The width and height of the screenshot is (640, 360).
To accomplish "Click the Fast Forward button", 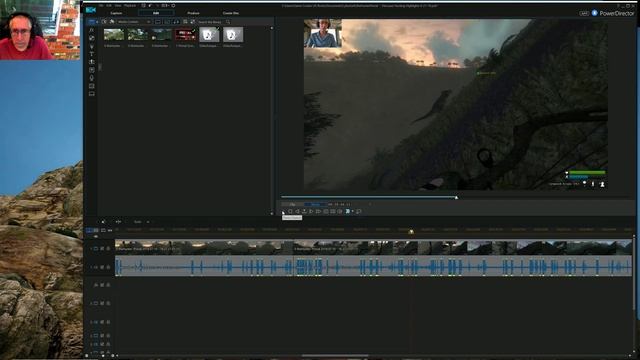I will pyautogui.click(x=318, y=211).
